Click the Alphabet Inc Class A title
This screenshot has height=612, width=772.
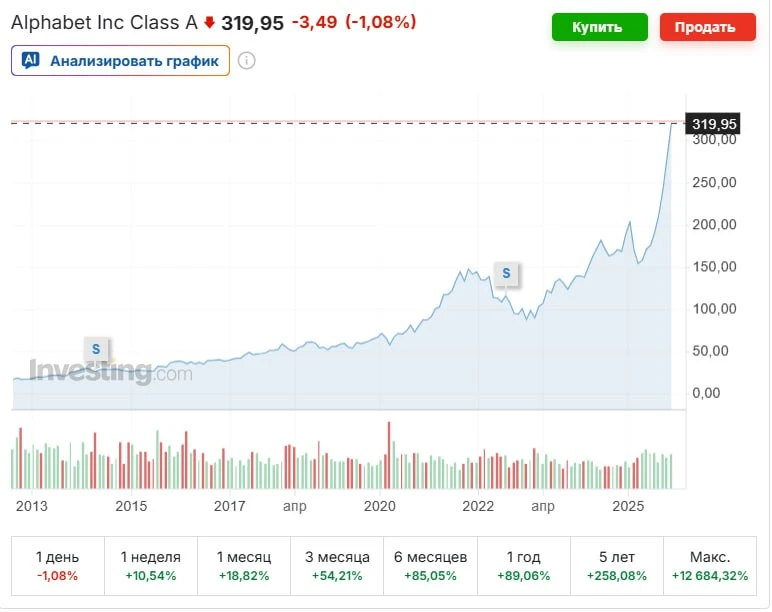(104, 22)
